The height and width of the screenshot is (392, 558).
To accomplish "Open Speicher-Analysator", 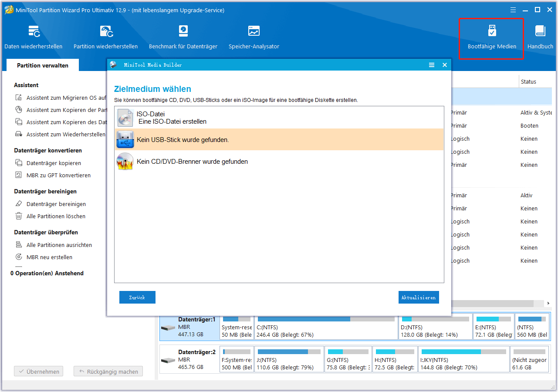I will pyautogui.click(x=254, y=37).
